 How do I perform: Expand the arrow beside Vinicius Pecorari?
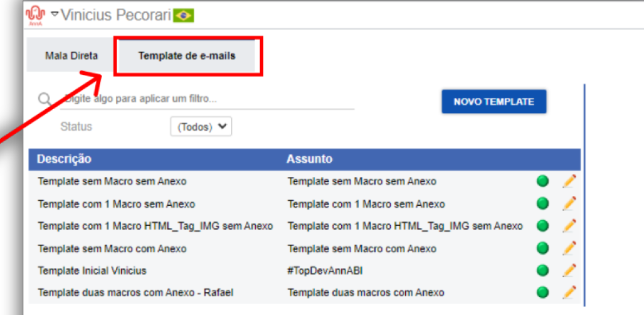pyautogui.click(x=55, y=15)
